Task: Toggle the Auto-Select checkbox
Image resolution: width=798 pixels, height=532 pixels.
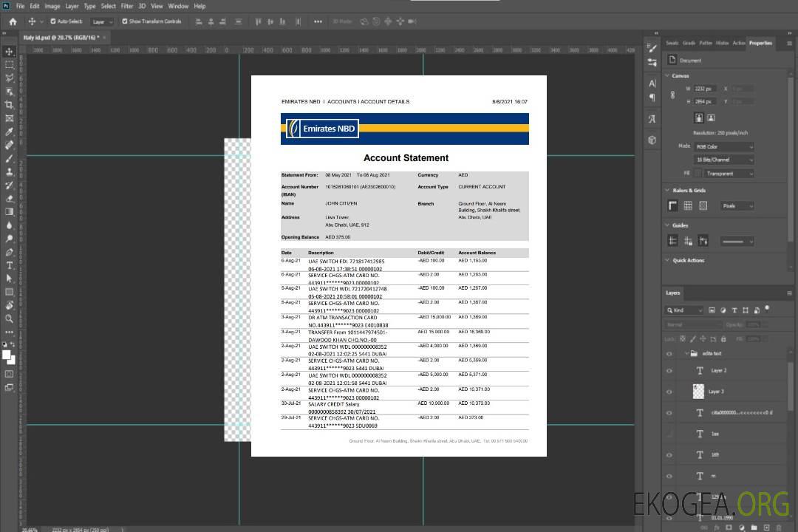Action: pos(53,21)
